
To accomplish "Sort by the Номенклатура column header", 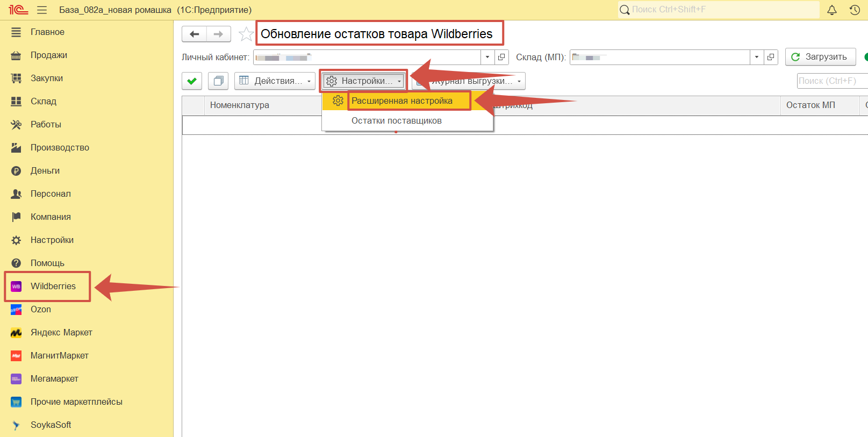I will (x=240, y=105).
